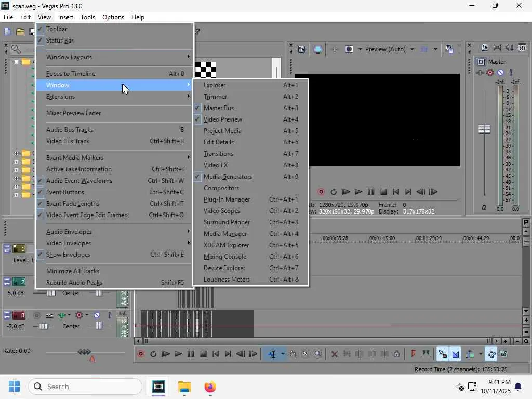Image resolution: width=532 pixels, height=399 pixels.
Task: Click Copy Snapshot to Clipboard icon
Action: (449, 49)
